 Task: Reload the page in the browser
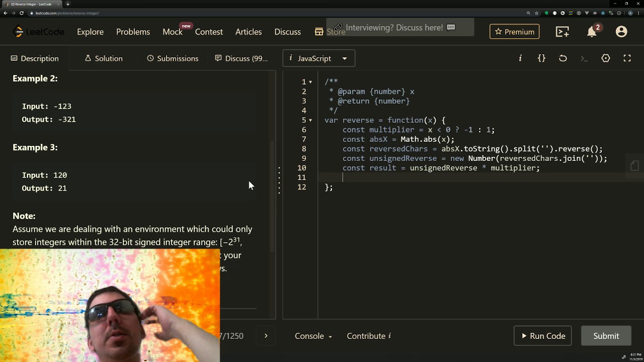pos(22,13)
